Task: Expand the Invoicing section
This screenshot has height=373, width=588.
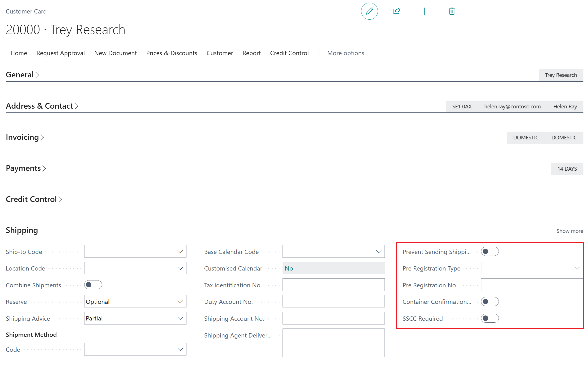Action: [x=25, y=137]
